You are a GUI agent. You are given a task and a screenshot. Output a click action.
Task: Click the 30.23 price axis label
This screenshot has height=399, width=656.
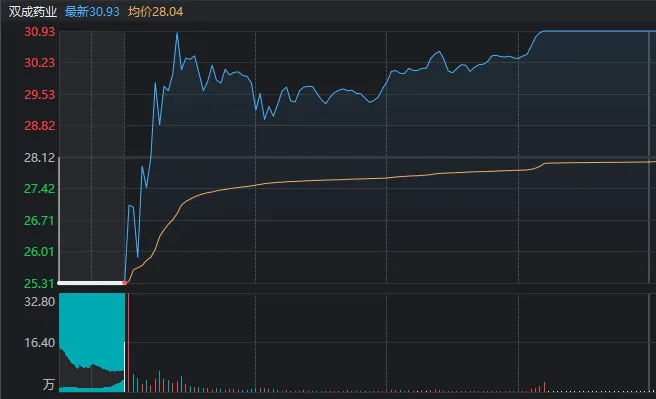point(40,63)
